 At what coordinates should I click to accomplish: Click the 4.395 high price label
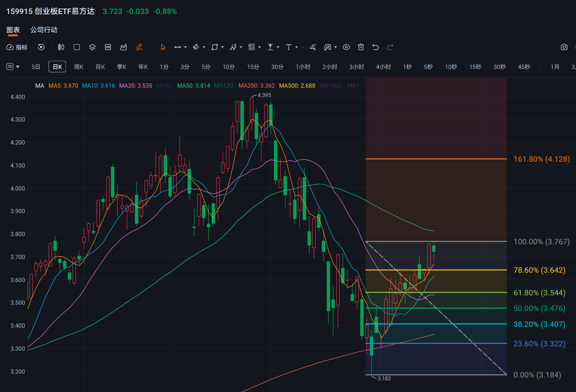[x=264, y=95]
